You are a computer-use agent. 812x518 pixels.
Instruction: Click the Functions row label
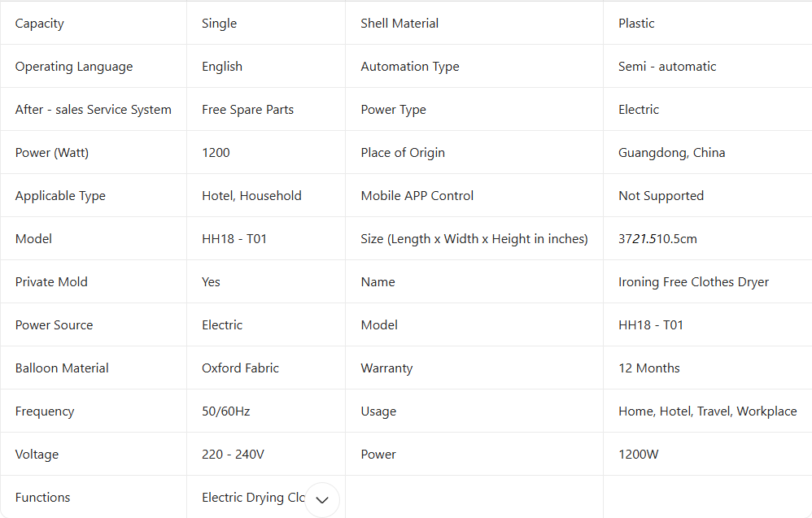click(42, 498)
